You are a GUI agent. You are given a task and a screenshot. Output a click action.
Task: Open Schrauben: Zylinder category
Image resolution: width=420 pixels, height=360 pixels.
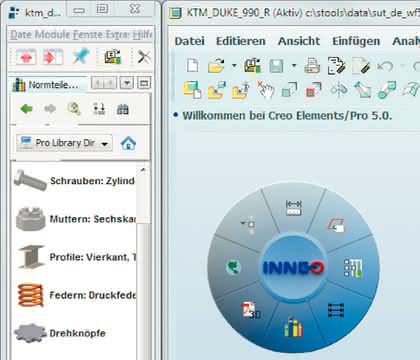74,181
